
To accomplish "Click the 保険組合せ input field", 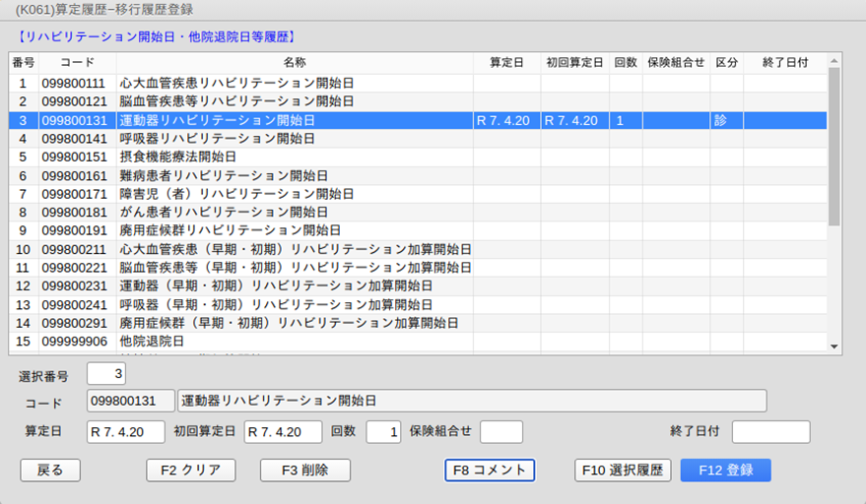I will [x=501, y=432].
